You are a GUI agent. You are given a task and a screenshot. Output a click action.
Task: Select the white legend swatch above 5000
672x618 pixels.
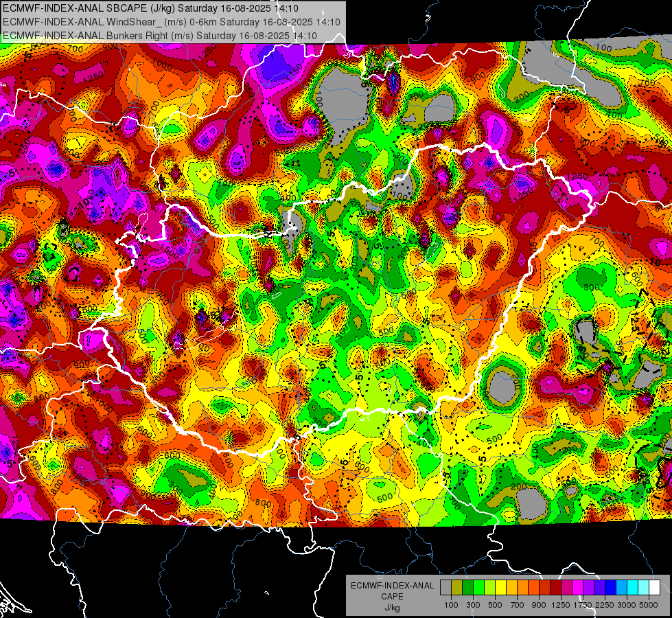click(x=654, y=588)
